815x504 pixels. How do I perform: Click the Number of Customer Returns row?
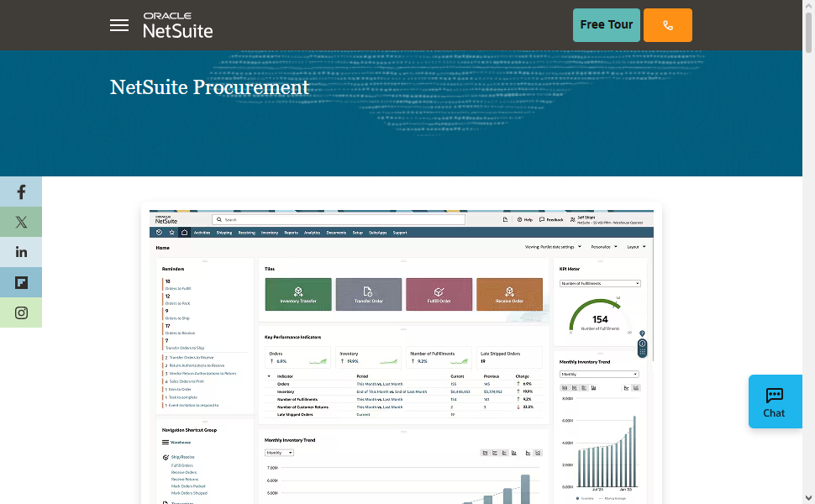403,407
